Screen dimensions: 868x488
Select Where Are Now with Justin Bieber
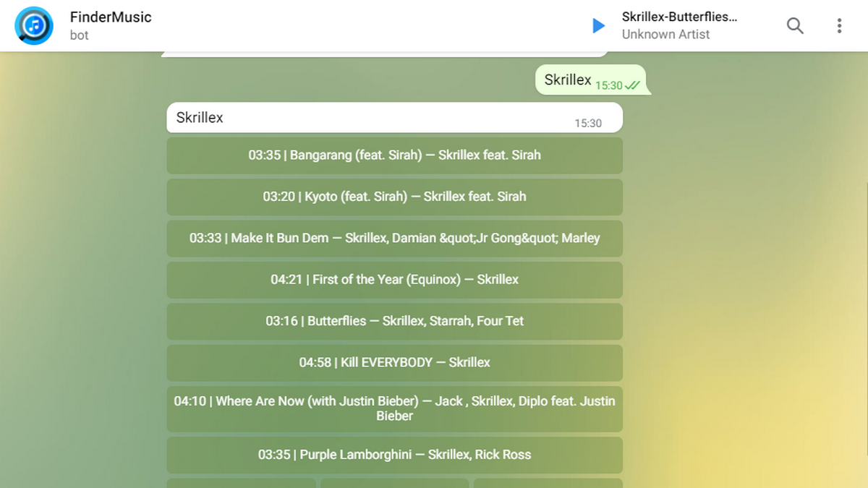pyautogui.click(x=395, y=408)
